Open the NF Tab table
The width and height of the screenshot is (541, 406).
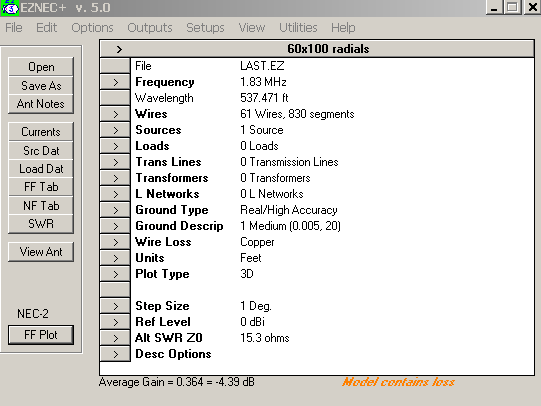[x=41, y=206]
